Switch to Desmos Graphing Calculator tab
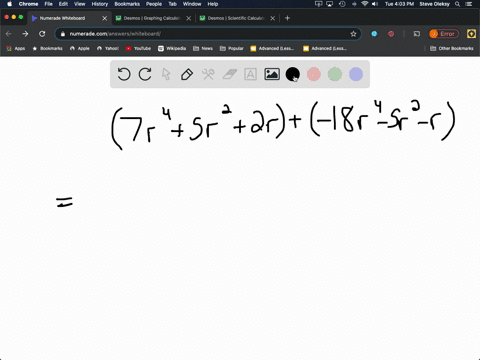The image size is (480, 360). pyautogui.click(x=152, y=18)
